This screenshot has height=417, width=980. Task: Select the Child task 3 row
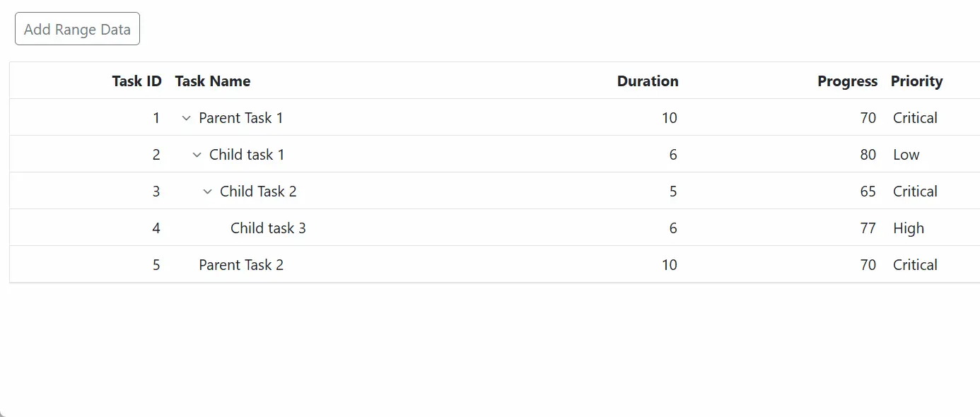268,228
